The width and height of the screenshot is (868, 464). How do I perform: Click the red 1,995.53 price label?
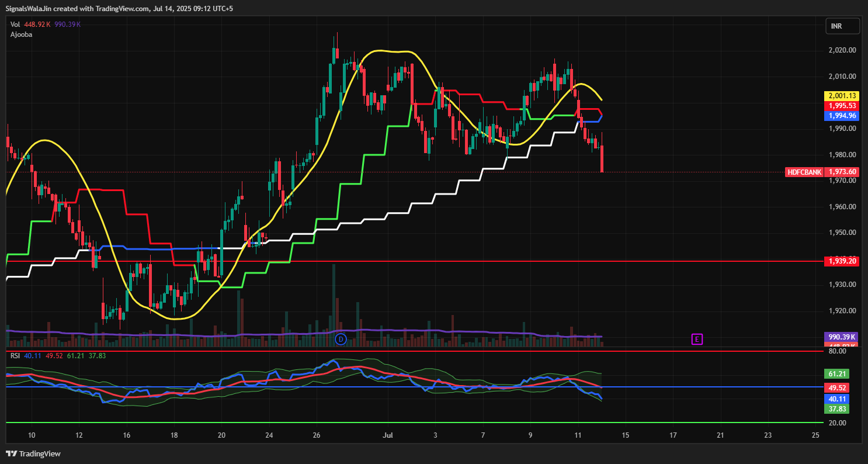(842, 106)
